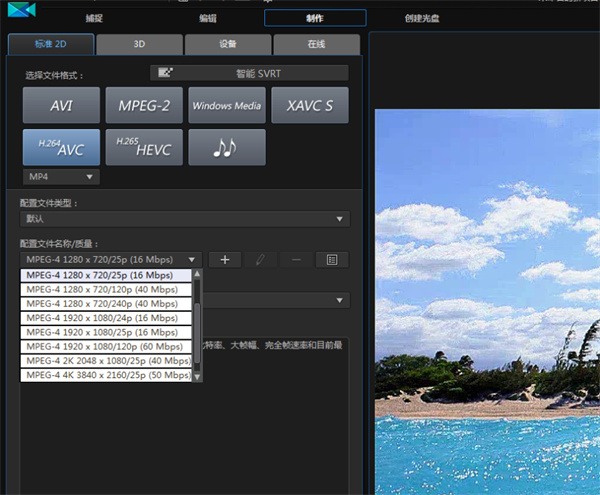
Task: Click the H.264 AVC format button
Action: pyautogui.click(x=61, y=148)
